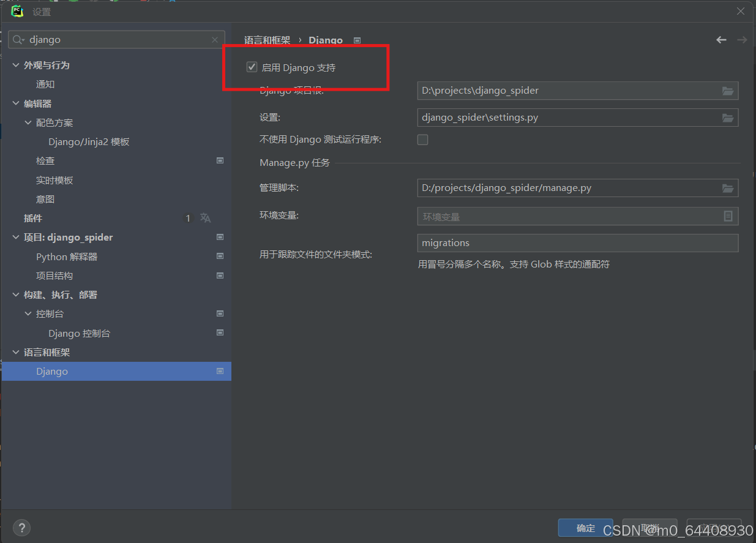The height and width of the screenshot is (543, 756).
Task: Collapse the 编辑器 section
Action: [16, 103]
